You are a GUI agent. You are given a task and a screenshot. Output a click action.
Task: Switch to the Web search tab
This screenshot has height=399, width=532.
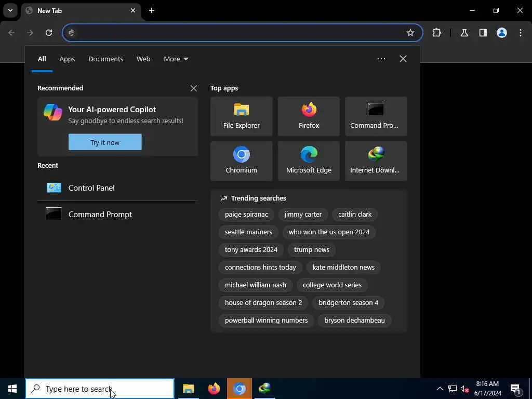point(143,59)
